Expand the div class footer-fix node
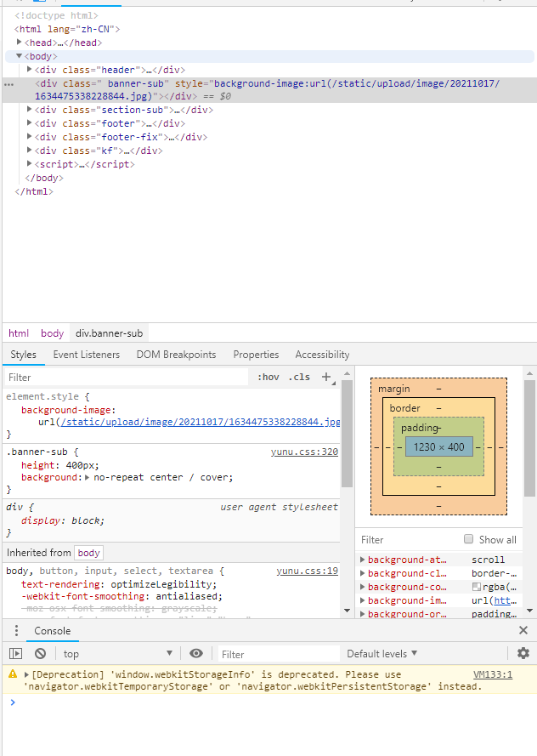The image size is (537, 756). pos(30,136)
